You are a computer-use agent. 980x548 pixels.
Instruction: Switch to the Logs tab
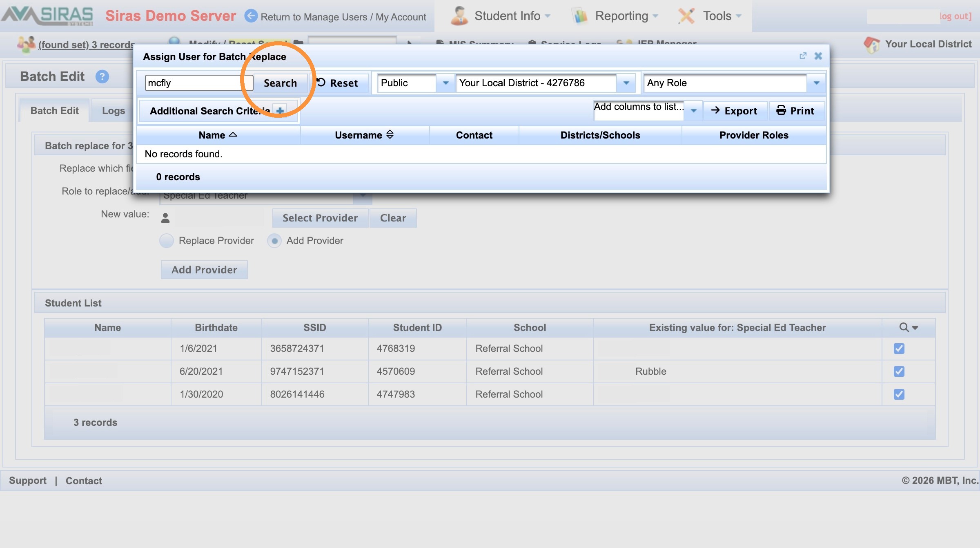click(114, 111)
